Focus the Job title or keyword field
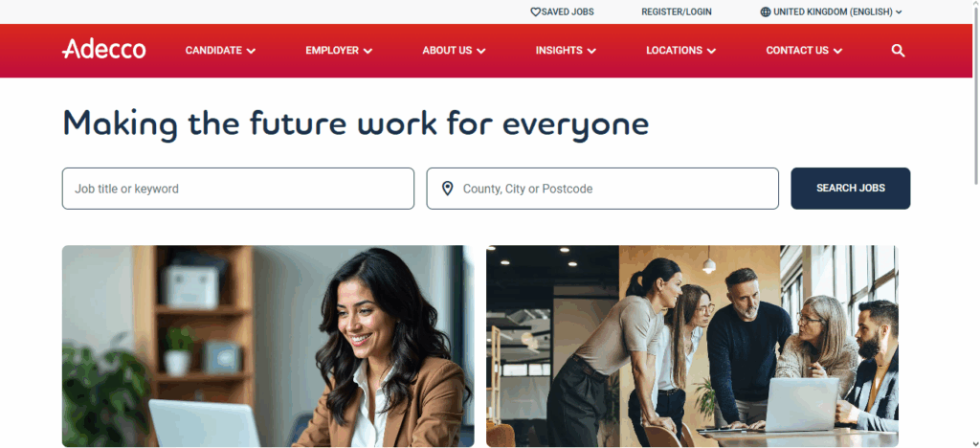Screen dimensions: 980x448 pyautogui.click(x=238, y=188)
